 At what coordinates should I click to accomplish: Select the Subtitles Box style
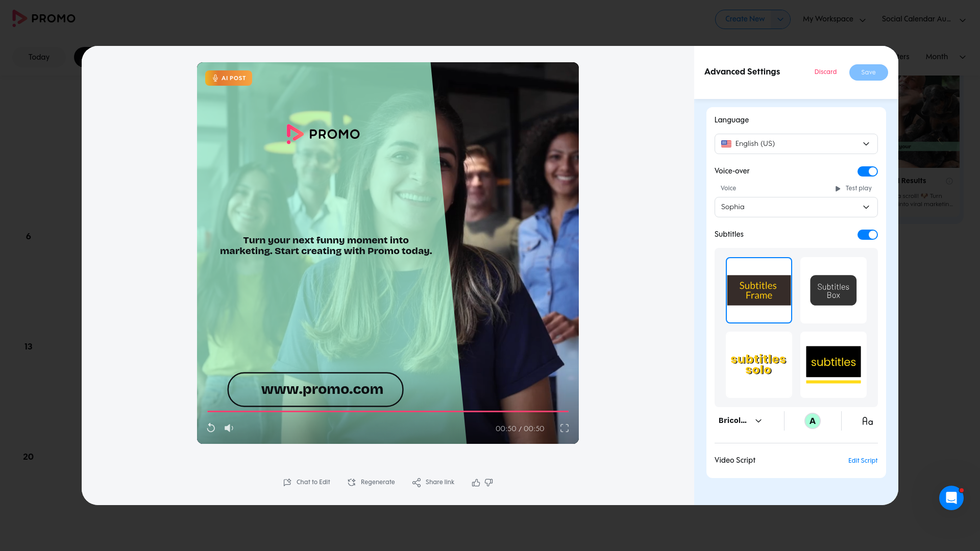point(832,290)
